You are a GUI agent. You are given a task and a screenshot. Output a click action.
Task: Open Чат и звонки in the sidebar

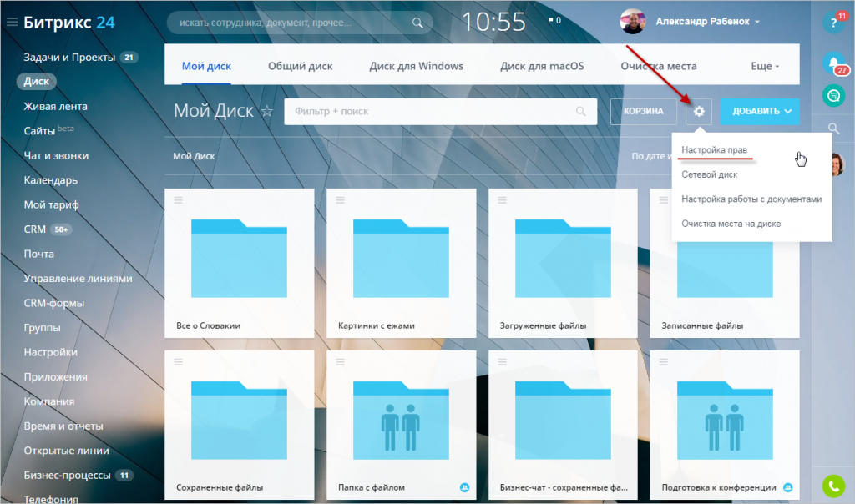click(x=56, y=155)
